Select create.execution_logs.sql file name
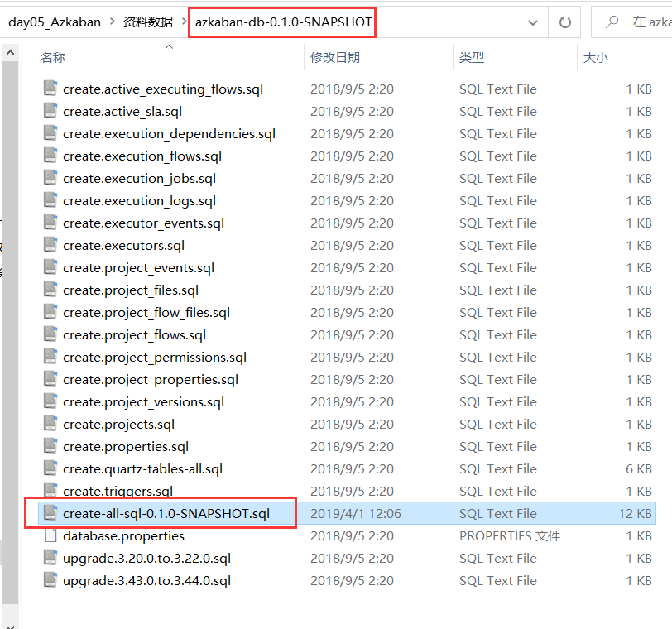The width and height of the screenshot is (672, 629). point(139,200)
